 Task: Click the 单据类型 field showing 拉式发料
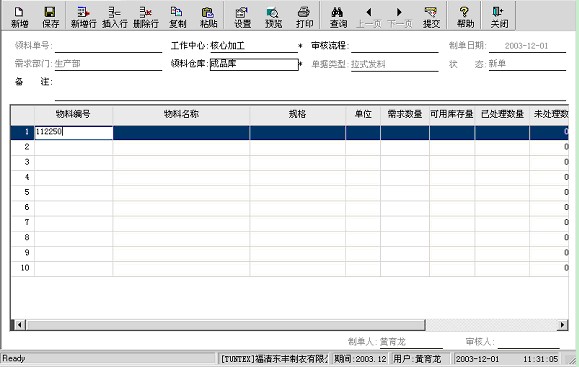[394, 64]
